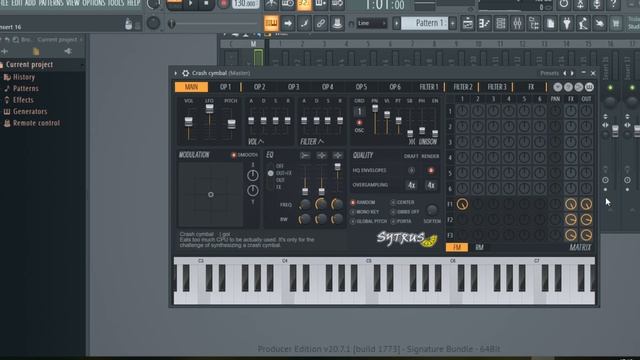
Task: Open the FX tab in Sytrus
Action: (531, 87)
